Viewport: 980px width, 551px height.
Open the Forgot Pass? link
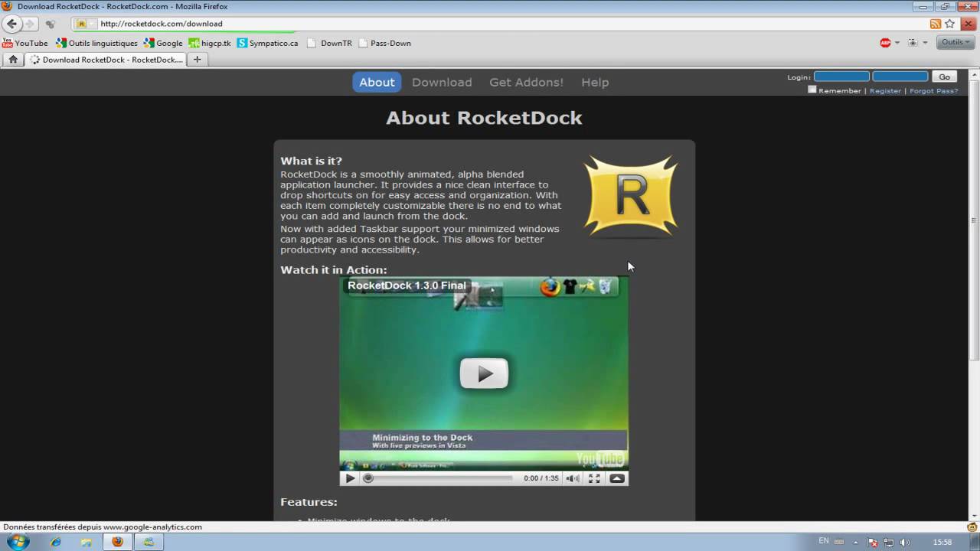pyautogui.click(x=933, y=90)
